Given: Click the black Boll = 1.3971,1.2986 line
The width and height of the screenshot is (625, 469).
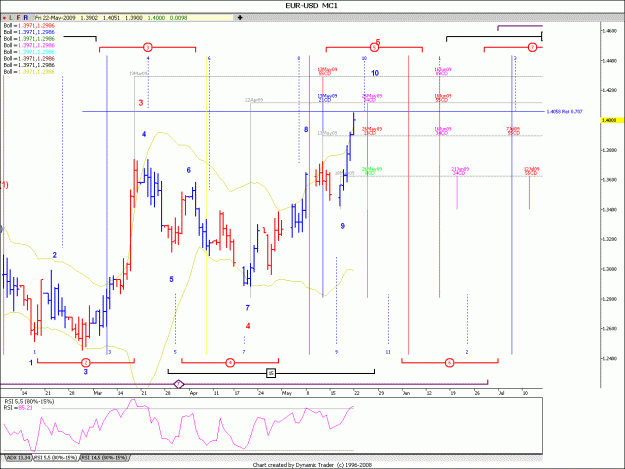Looking at the screenshot, I should 29,65.
